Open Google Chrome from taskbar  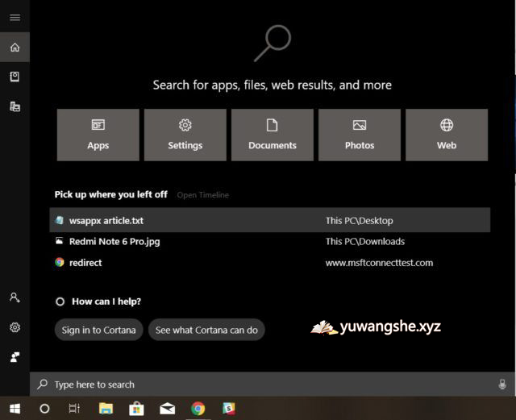pyautogui.click(x=198, y=409)
